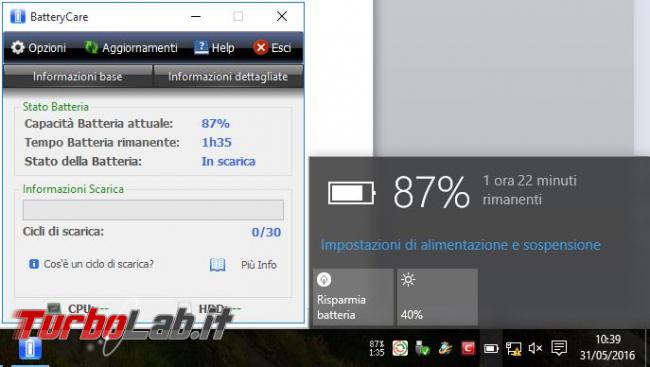
Task: Open the Action Center notifications icon
Action: point(559,348)
